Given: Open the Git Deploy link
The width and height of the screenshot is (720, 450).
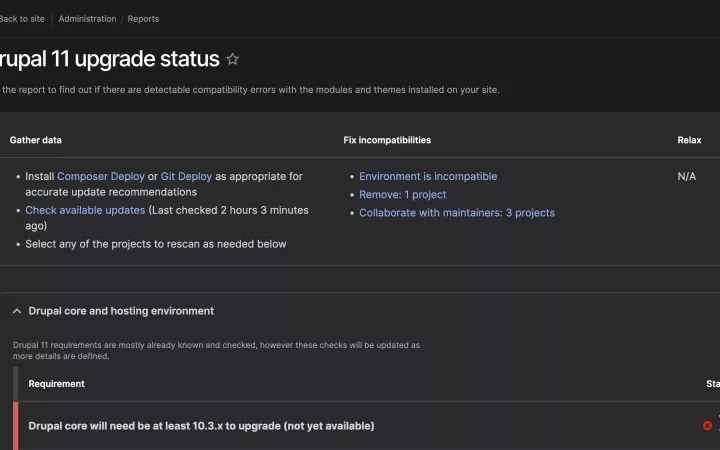Looking at the screenshot, I should point(186,176).
